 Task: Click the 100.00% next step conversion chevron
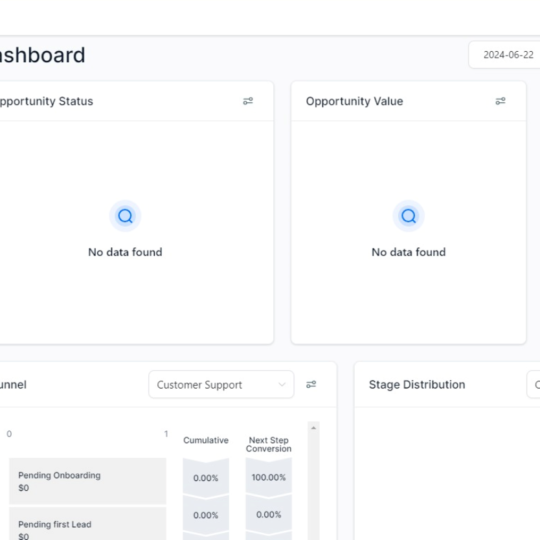[269, 477]
